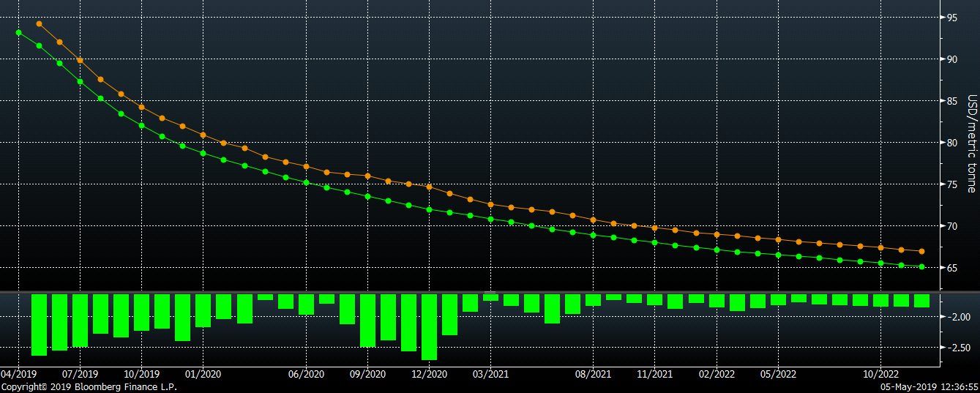Click the first green data point on the curve
980x393 pixels.
click(x=18, y=32)
